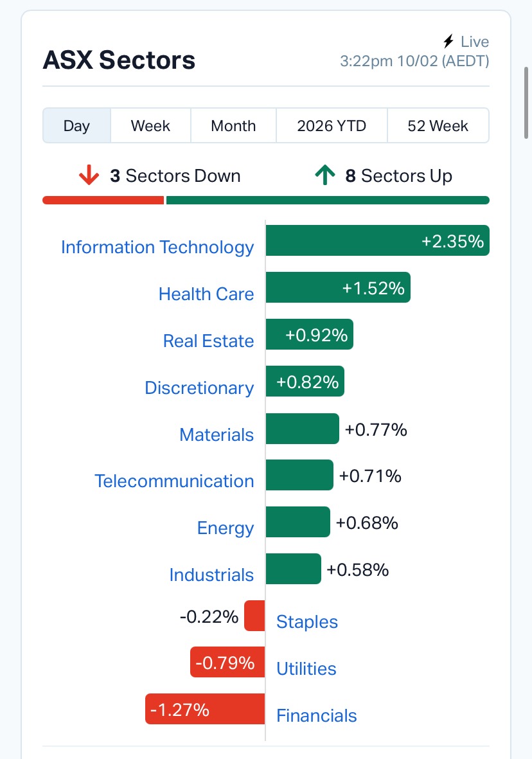Switch to the Month tab
Image resolution: width=532 pixels, height=759 pixels.
click(x=233, y=125)
